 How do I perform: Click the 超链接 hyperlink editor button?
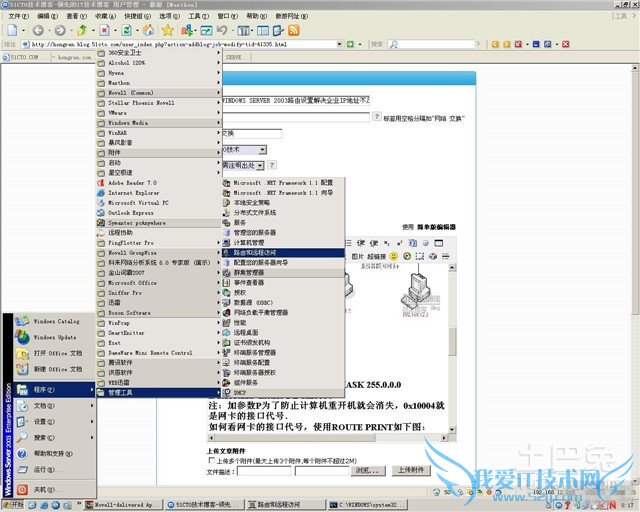[x=376, y=256]
